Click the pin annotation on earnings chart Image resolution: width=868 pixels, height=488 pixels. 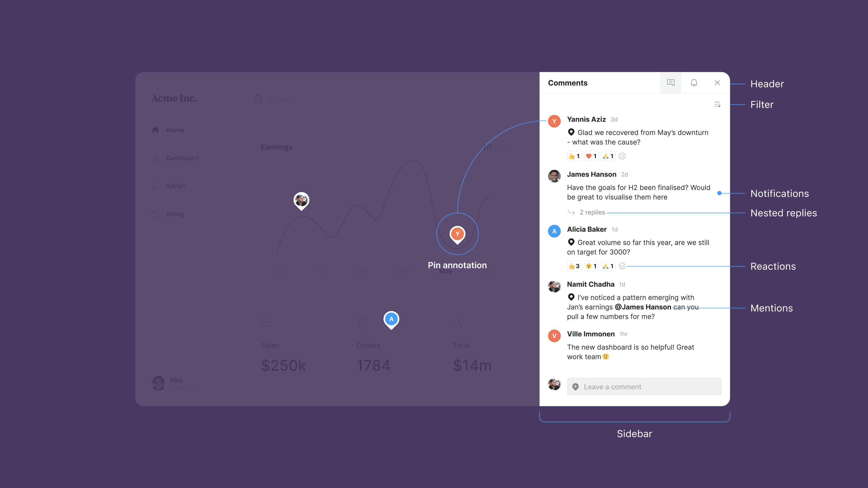[x=457, y=234]
